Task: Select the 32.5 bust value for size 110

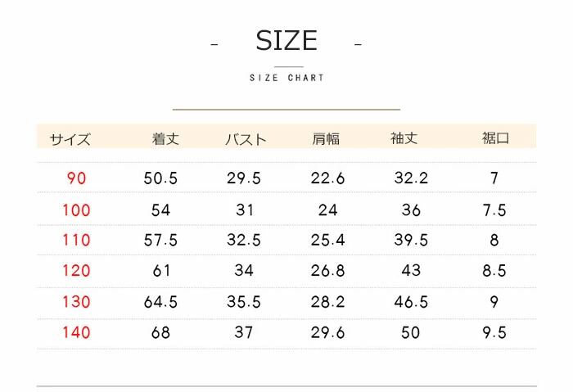Action: pos(245,241)
